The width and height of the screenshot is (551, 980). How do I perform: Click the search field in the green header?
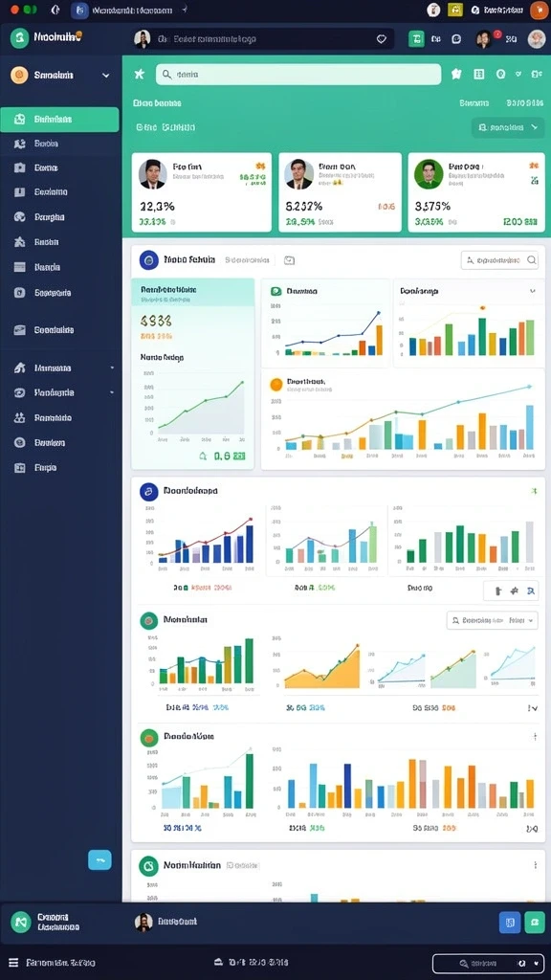(298, 75)
